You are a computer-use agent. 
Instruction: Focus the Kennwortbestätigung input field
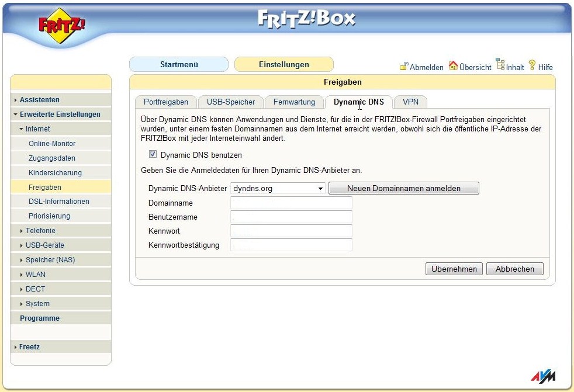pyautogui.click(x=292, y=245)
